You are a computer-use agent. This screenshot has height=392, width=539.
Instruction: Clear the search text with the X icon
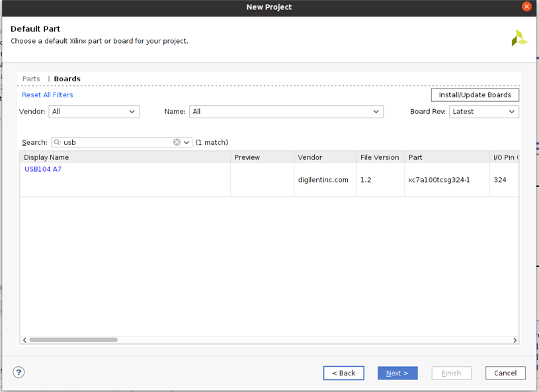(177, 142)
